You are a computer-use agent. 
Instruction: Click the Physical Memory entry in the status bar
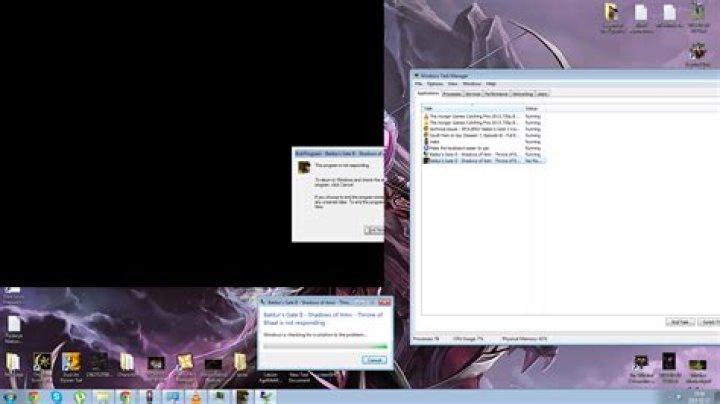[x=524, y=339]
